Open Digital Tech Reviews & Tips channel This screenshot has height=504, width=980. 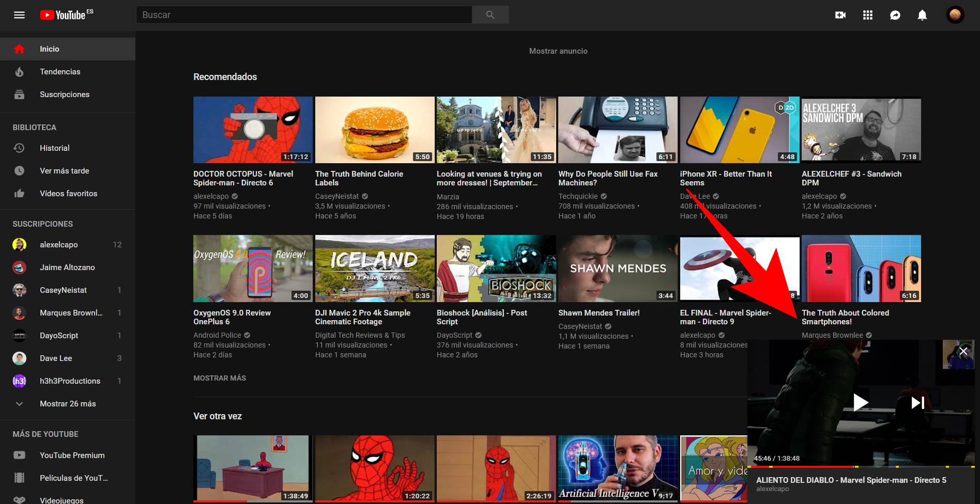click(360, 335)
